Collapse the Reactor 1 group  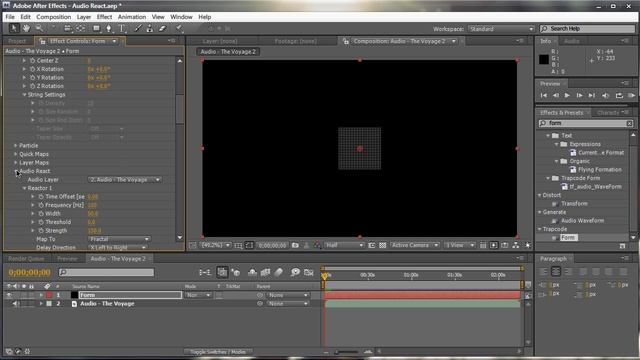[24, 188]
